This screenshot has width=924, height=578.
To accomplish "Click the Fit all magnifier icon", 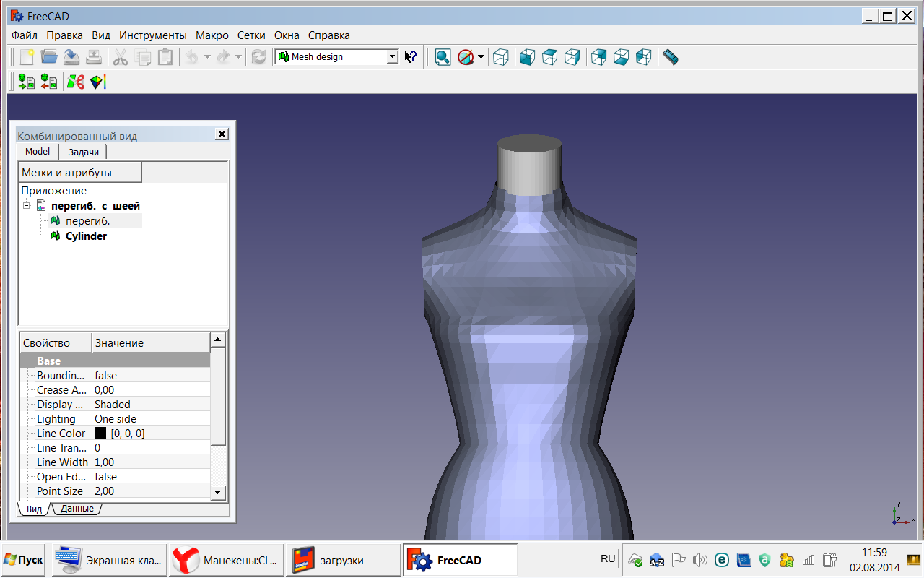I will point(443,57).
